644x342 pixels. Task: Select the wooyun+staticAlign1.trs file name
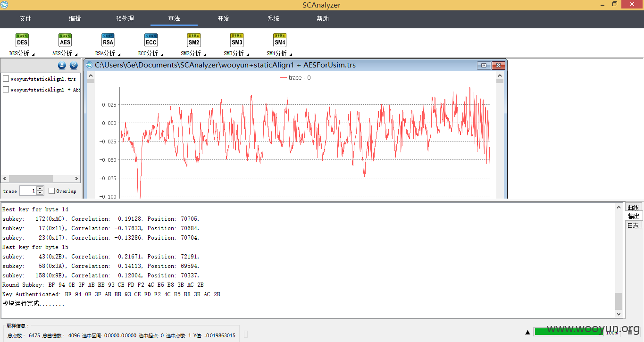point(43,79)
